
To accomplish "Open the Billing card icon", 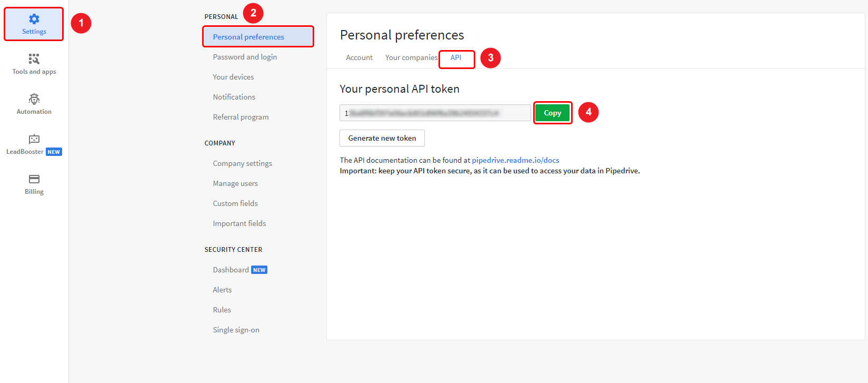I will tap(34, 179).
